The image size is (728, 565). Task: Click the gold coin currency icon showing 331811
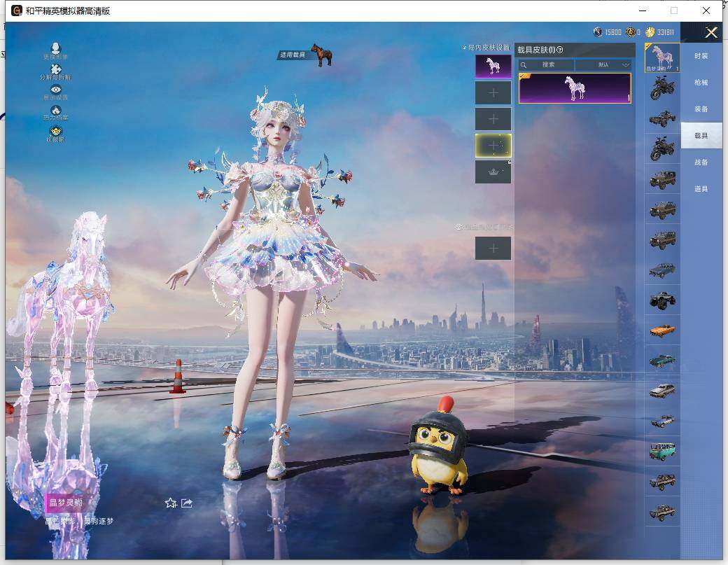point(650,32)
